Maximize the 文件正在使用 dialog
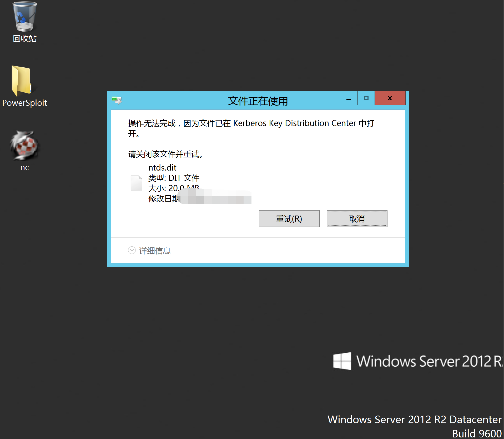Image resolution: width=504 pixels, height=439 pixels. click(x=366, y=99)
